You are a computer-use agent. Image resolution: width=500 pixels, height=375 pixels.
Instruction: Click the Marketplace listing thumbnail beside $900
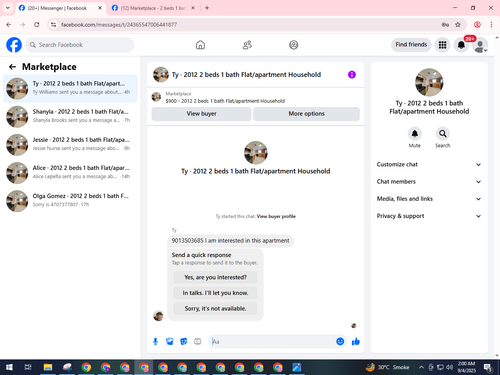(156, 97)
